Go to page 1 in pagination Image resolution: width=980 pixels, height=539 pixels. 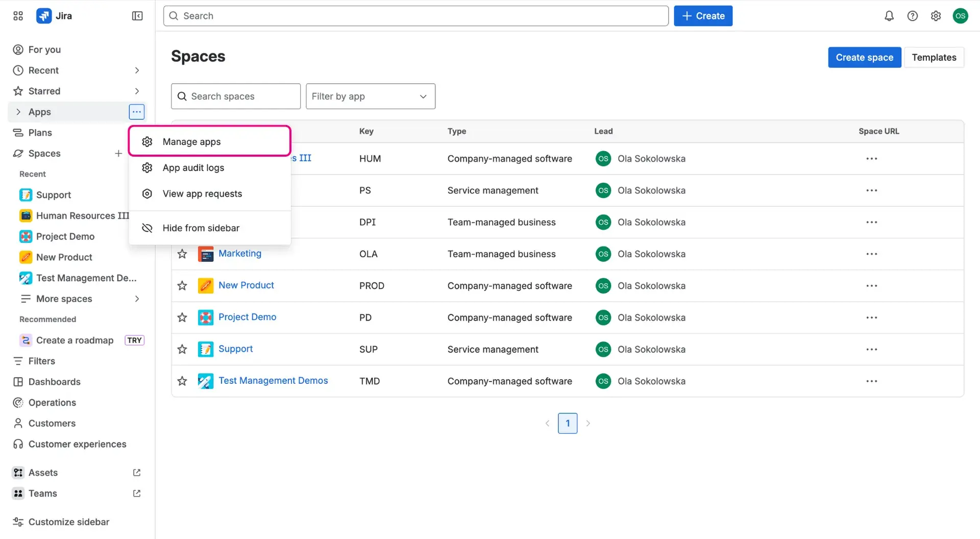click(568, 423)
